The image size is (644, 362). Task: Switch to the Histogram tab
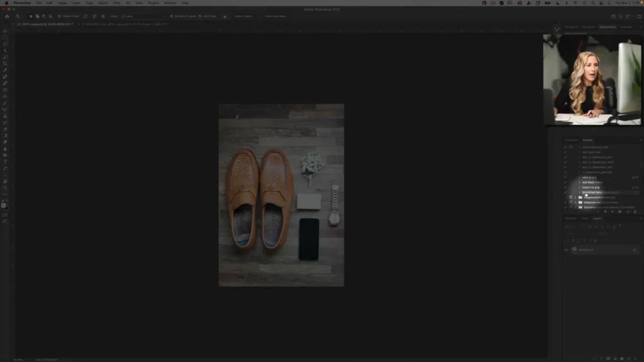pyautogui.click(x=571, y=27)
